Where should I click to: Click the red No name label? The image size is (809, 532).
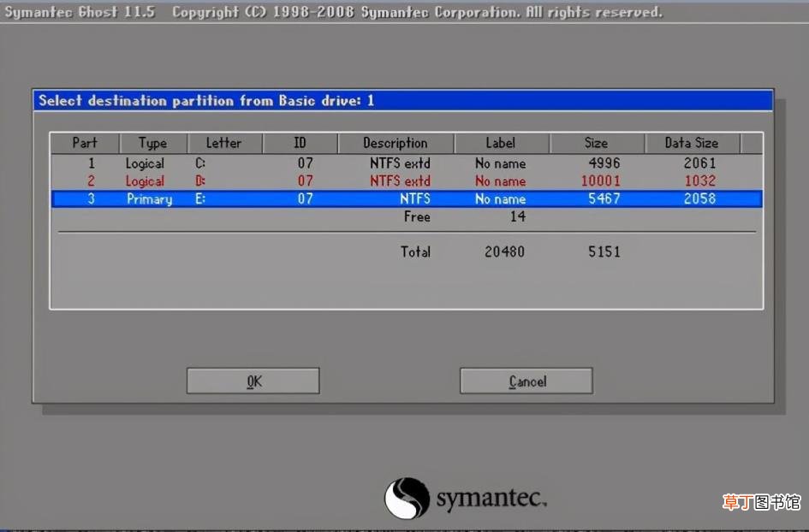pos(501,181)
